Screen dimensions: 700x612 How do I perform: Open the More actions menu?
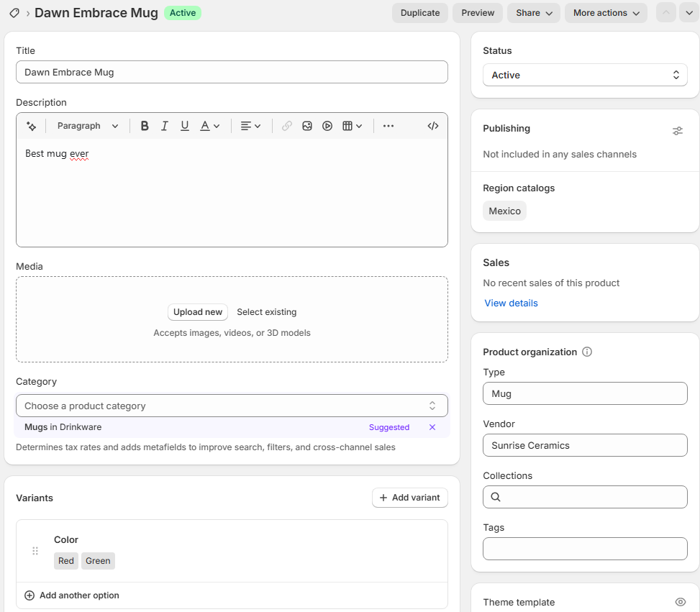tap(606, 12)
